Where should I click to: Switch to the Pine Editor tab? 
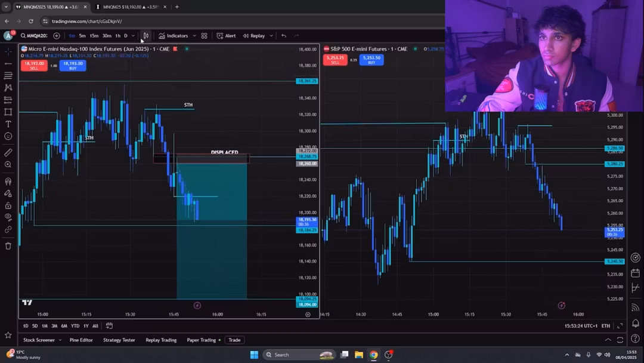tap(81, 340)
